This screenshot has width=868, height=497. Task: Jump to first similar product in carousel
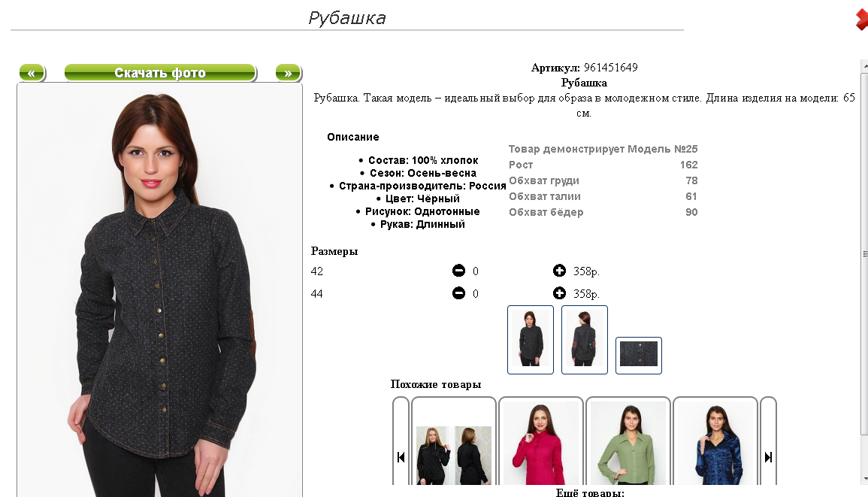click(x=401, y=456)
